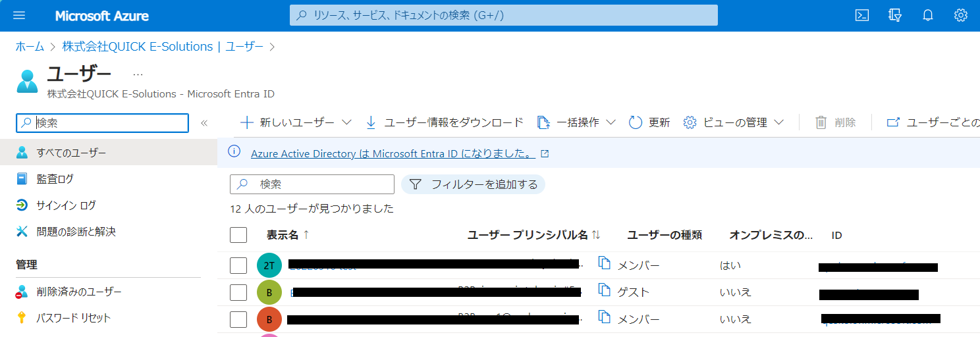Open the more options ellipsis beside ユーザー title
Viewport: 980px width, 337px height.
click(x=138, y=74)
